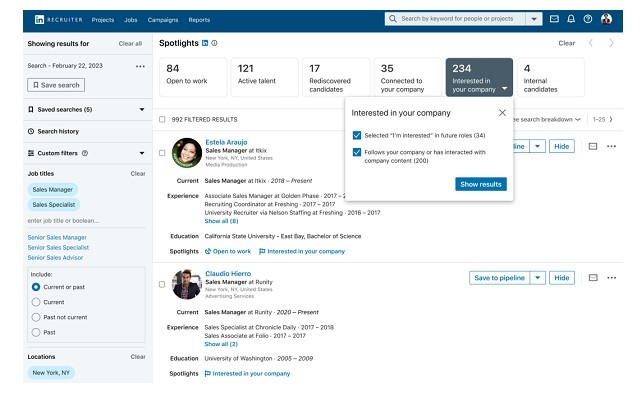Open more actions for Claudio Hierro
Image resolution: width=642 pixels, height=397 pixels.
click(x=611, y=278)
